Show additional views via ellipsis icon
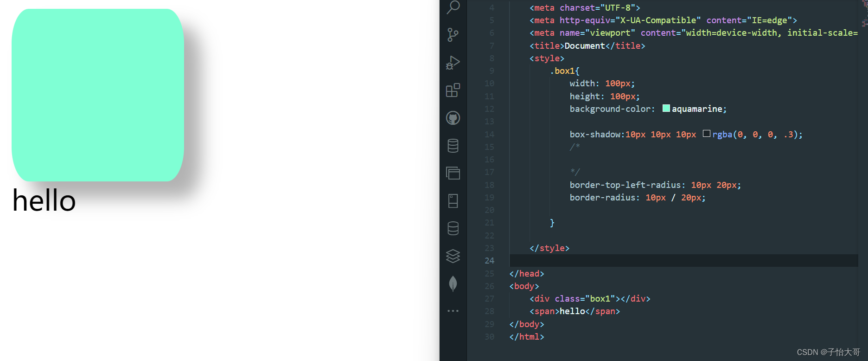Image resolution: width=868 pixels, height=361 pixels. pyautogui.click(x=453, y=311)
